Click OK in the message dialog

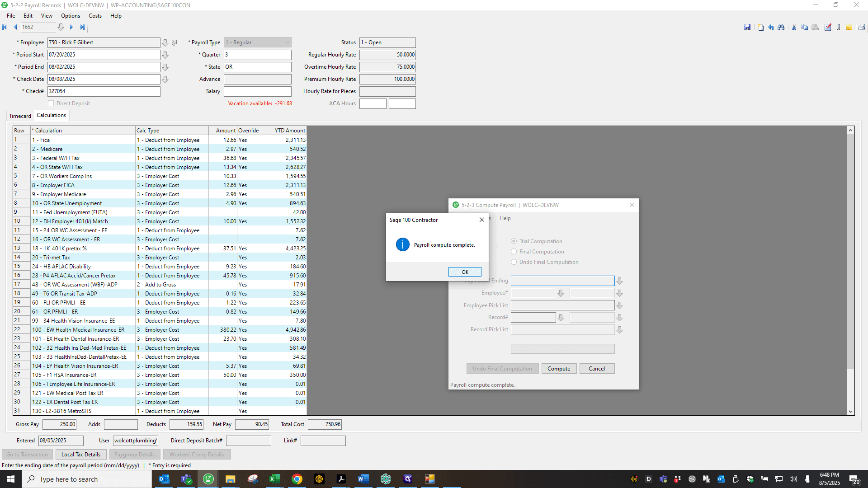465,272
